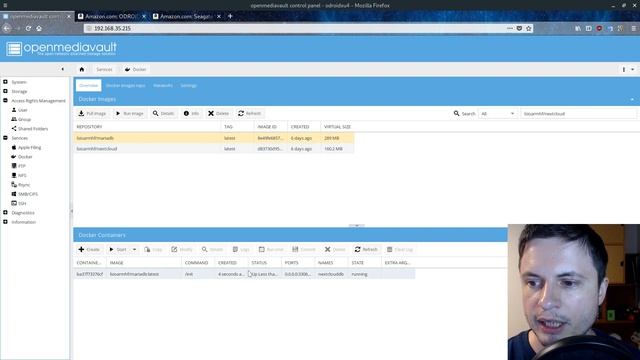Image resolution: width=640 pixels, height=360 pixels.
Task: Click Create in Docker Containers toolbar
Action: coord(89,249)
